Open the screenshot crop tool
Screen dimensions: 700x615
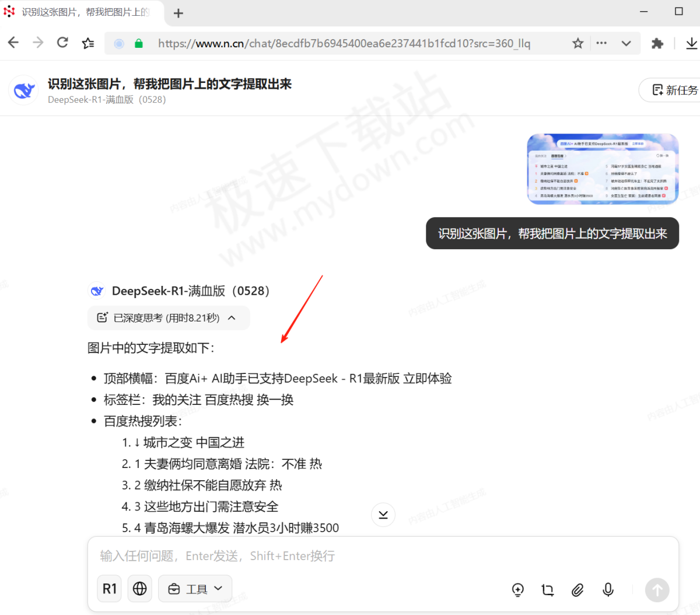pyautogui.click(x=547, y=590)
